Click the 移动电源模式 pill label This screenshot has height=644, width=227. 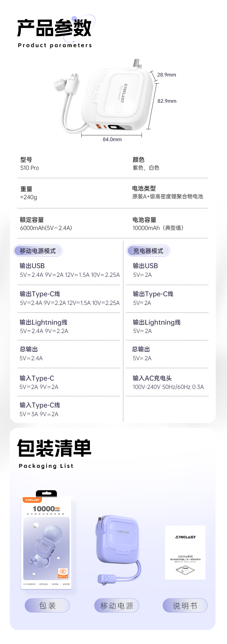pyautogui.click(x=38, y=251)
